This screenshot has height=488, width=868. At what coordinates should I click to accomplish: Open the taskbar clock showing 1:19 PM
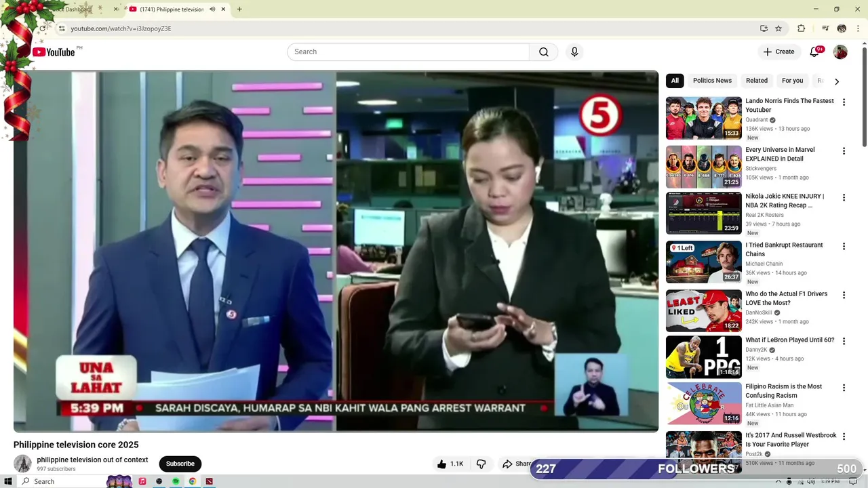(830, 481)
